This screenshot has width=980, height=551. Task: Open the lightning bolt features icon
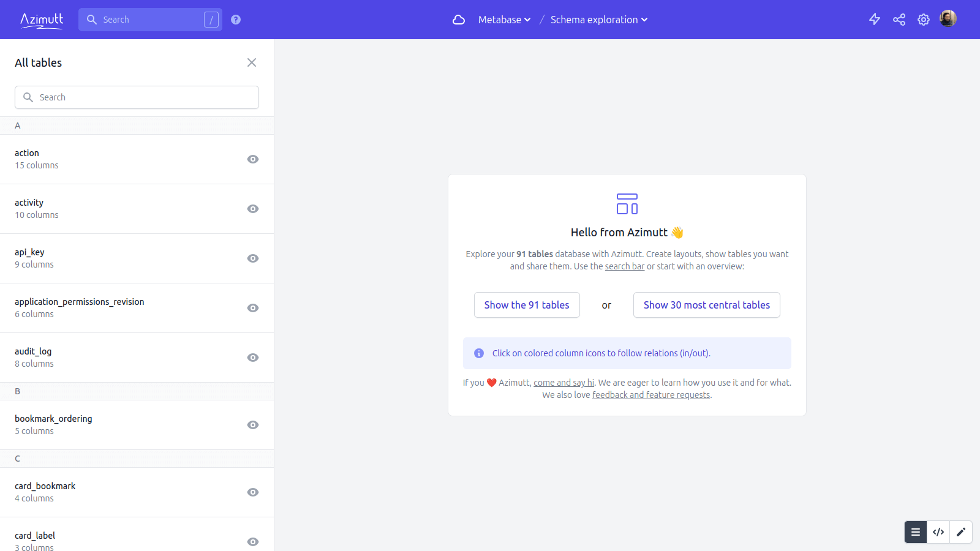(x=875, y=20)
